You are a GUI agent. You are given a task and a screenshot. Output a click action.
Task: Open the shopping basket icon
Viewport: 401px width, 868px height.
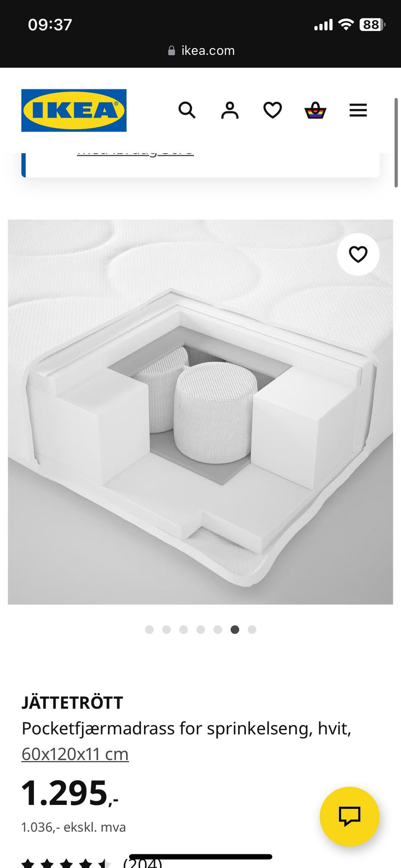(315, 110)
